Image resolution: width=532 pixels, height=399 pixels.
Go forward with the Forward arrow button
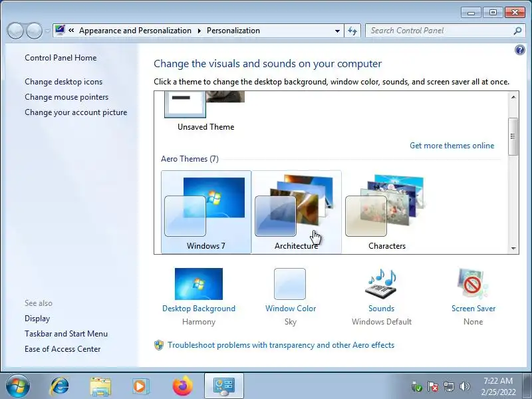click(35, 31)
